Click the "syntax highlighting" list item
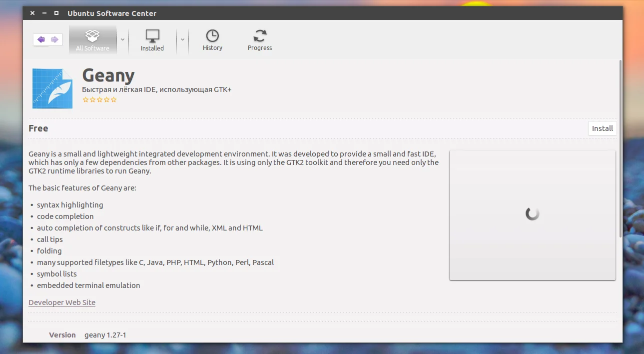The height and width of the screenshot is (354, 644). [x=70, y=205]
